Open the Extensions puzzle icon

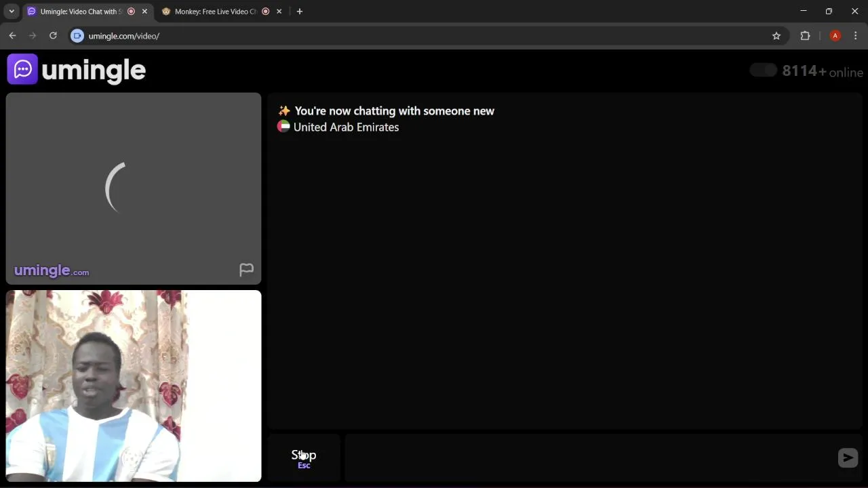[806, 36]
